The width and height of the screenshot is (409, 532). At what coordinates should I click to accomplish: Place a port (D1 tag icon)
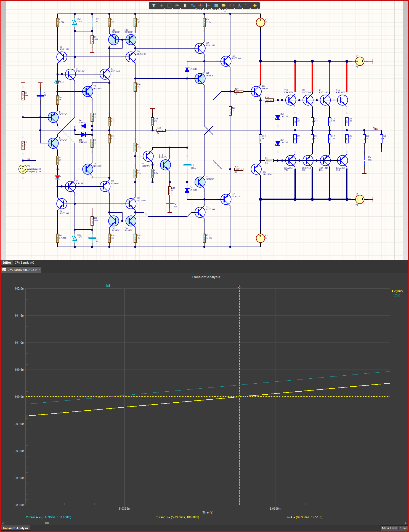coord(224,6)
